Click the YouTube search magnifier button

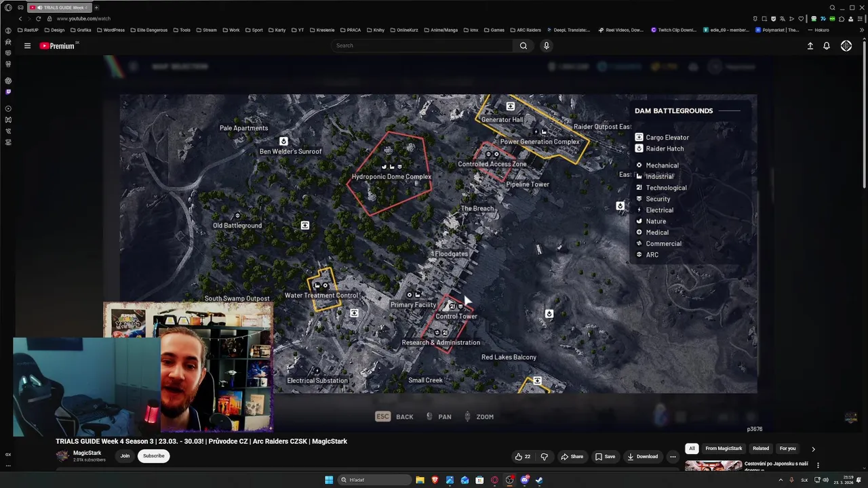[x=523, y=45]
